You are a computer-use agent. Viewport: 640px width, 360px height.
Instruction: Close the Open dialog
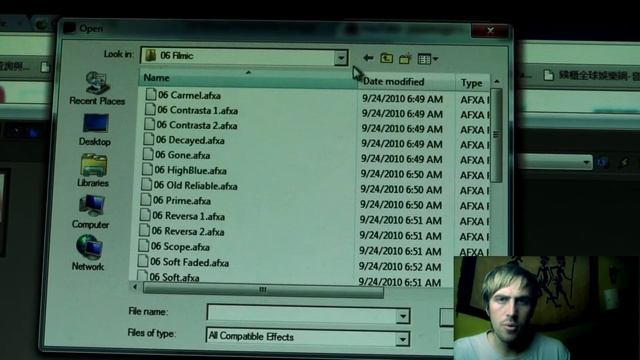point(490,30)
